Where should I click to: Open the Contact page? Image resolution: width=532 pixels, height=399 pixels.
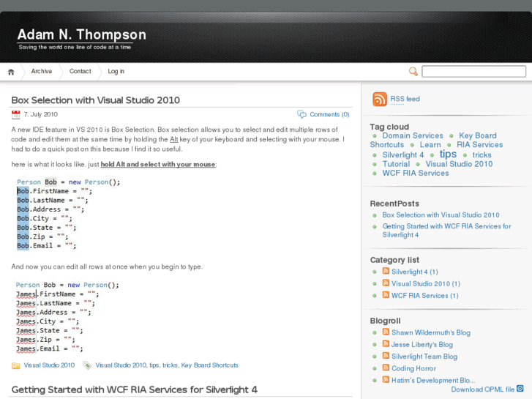tap(80, 71)
